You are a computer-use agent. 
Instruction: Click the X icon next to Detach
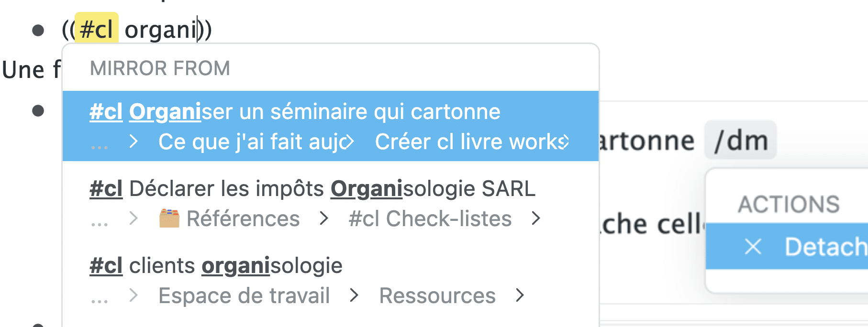point(753,247)
